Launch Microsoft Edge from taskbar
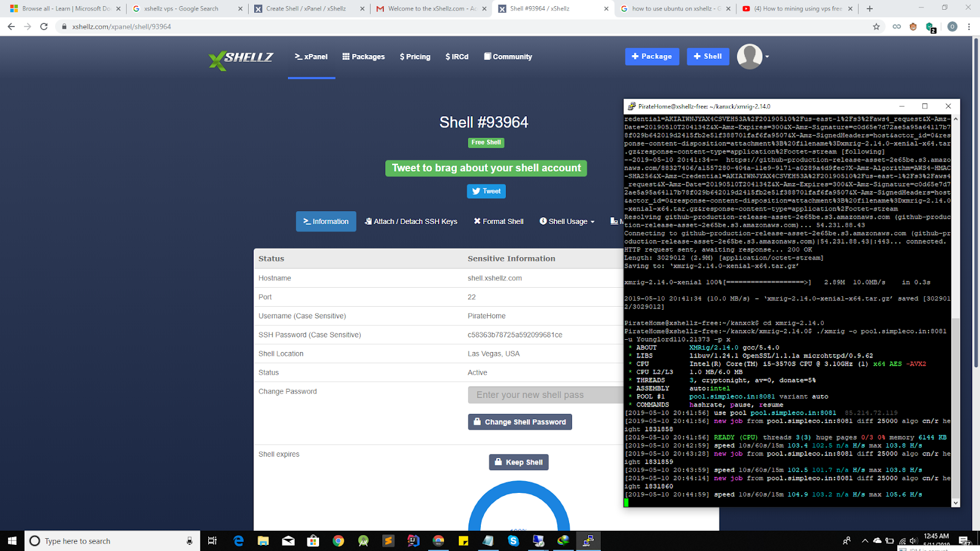The image size is (980, 551). (238, 541)
